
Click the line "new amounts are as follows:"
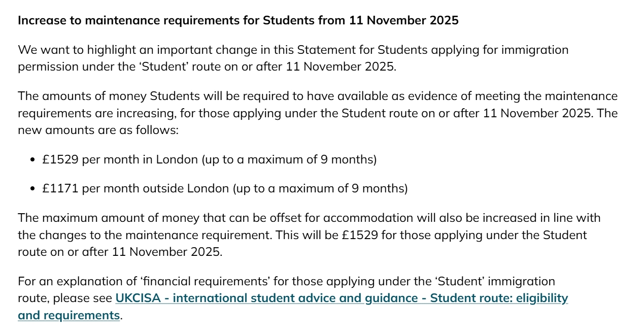[x=98, y=129]
